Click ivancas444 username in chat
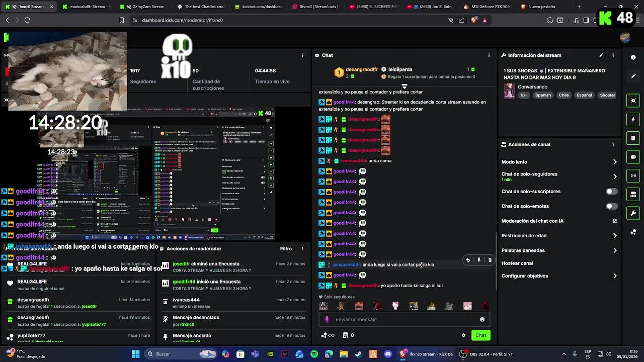Viewport: 644px width, 362px height. pos(353,161)
